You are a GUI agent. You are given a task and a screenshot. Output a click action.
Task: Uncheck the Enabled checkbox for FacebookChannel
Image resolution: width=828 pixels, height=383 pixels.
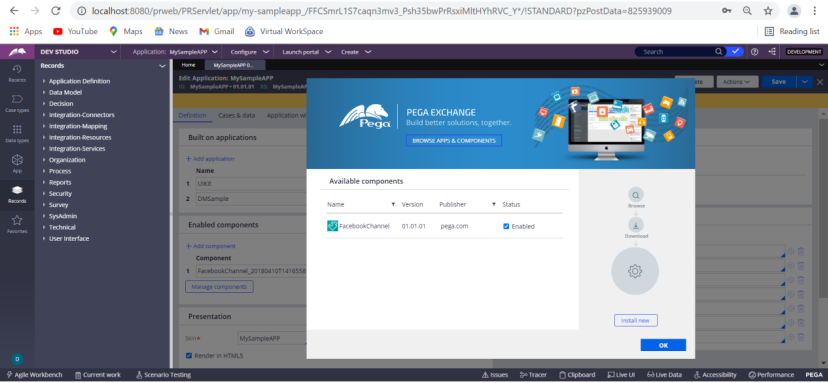coord(506,226)
